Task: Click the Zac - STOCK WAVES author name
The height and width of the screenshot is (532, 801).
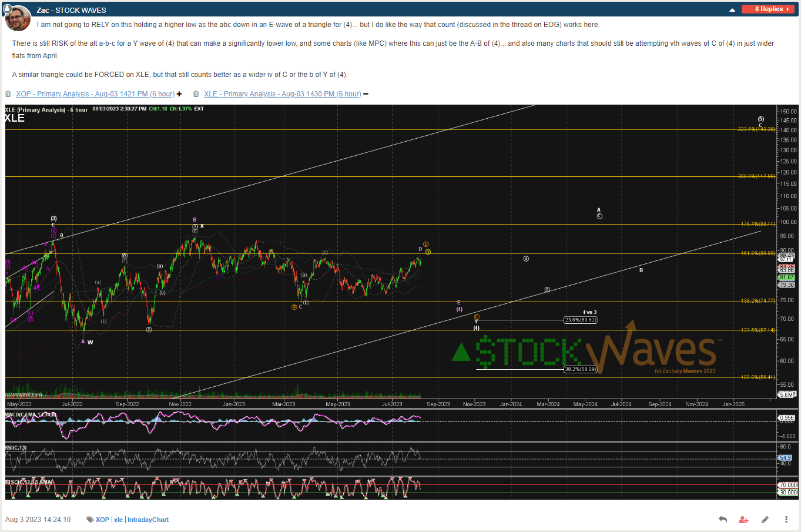Action: (71, 11)
